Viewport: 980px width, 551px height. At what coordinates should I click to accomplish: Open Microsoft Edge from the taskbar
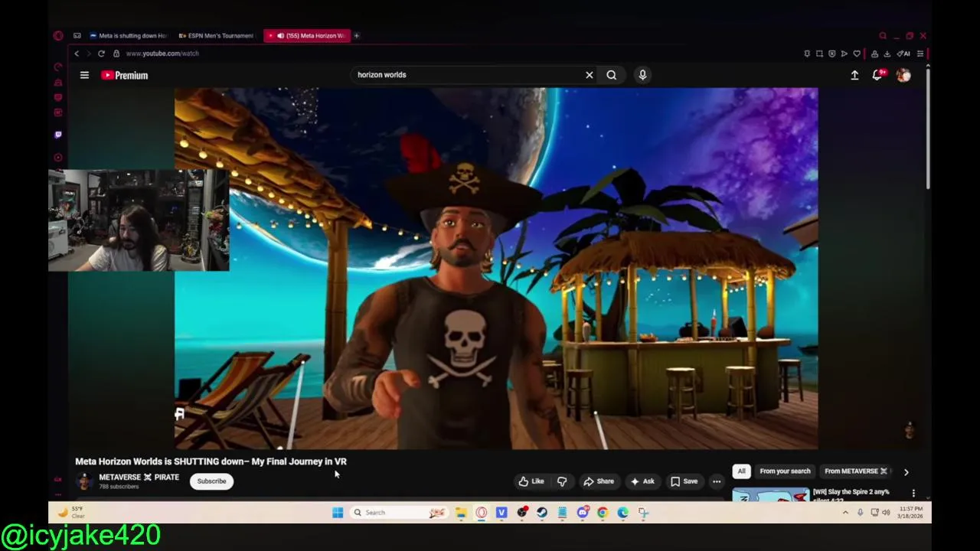(623, 513)
